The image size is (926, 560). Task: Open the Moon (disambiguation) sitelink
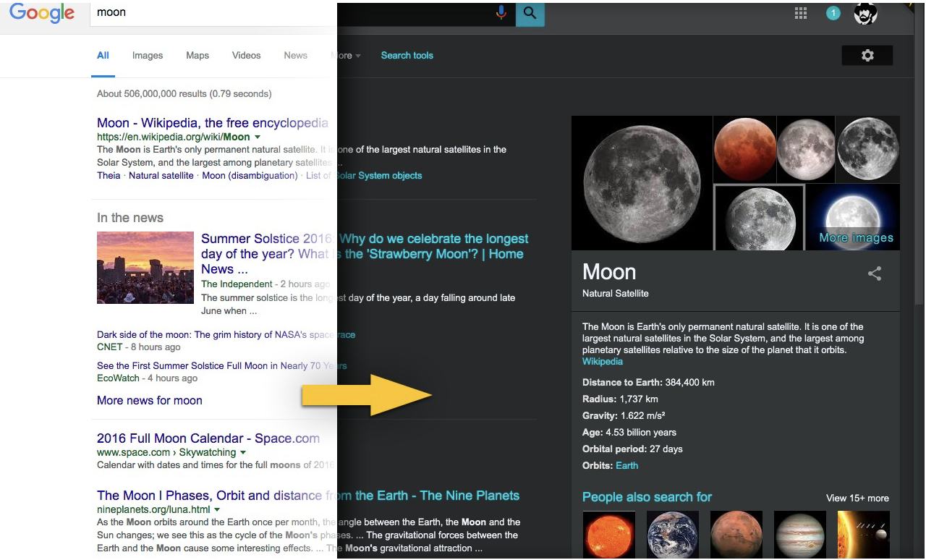pyautogui.click(x=250, y=175)
